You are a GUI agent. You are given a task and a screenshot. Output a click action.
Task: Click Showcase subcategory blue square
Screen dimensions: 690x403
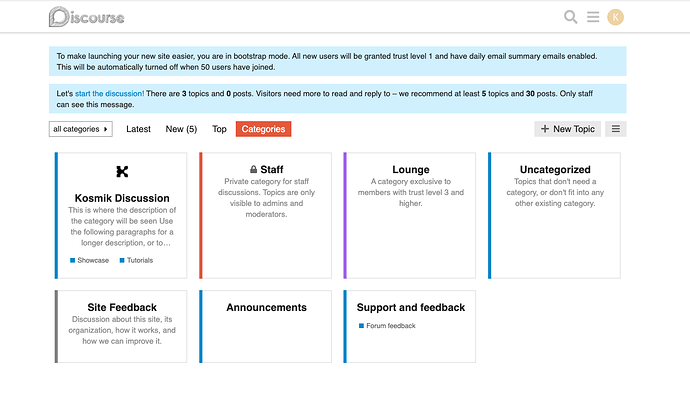pos(73,260)
